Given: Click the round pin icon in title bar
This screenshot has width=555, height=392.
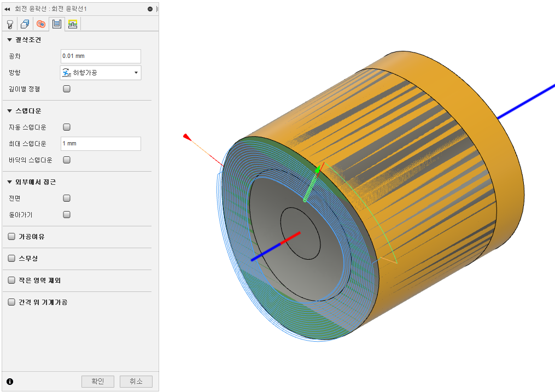Looking at the screenshot, I should pos(150,9).
